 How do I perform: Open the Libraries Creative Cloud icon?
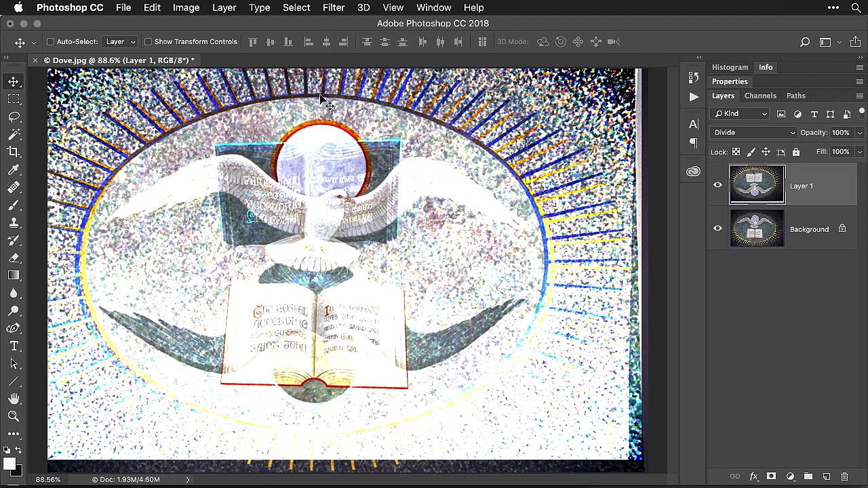[x=693, y=171]
